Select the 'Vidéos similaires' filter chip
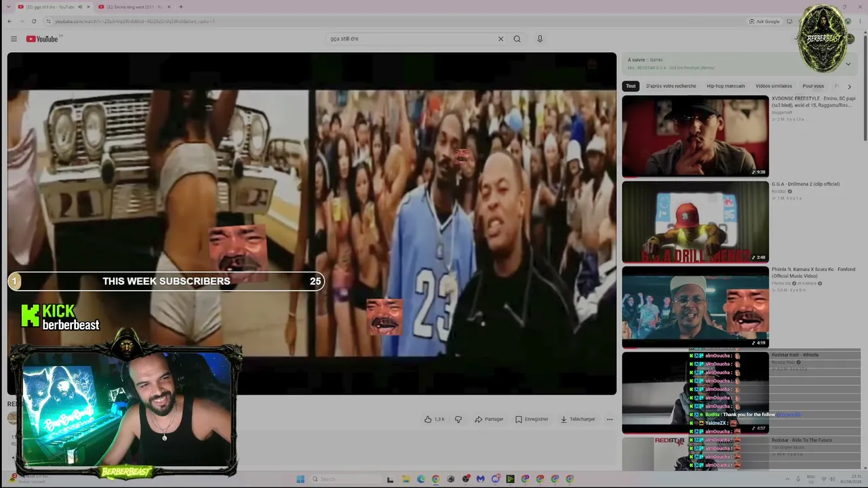 point(774,86)
